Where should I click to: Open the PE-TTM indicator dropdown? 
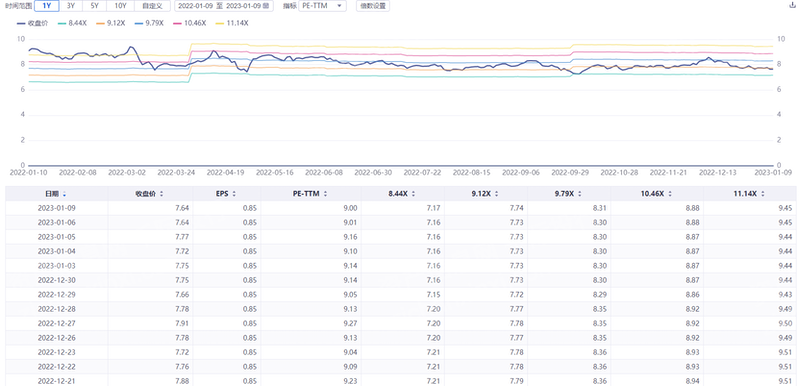click(x=322, y=6)
